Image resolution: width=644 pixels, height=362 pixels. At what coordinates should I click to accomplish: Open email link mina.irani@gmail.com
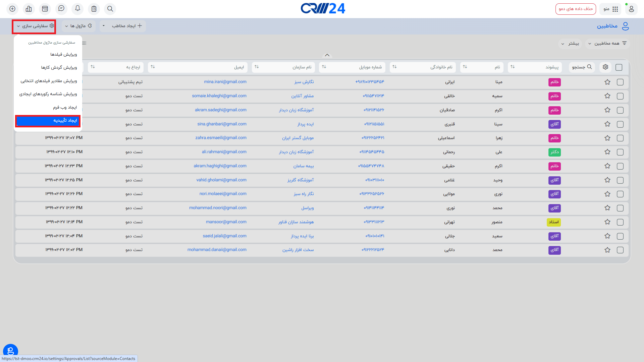point(225,82)
